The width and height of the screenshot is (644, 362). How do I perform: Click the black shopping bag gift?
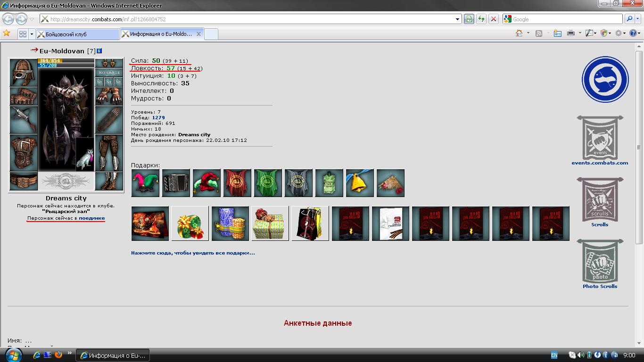(x=310, y=223)
